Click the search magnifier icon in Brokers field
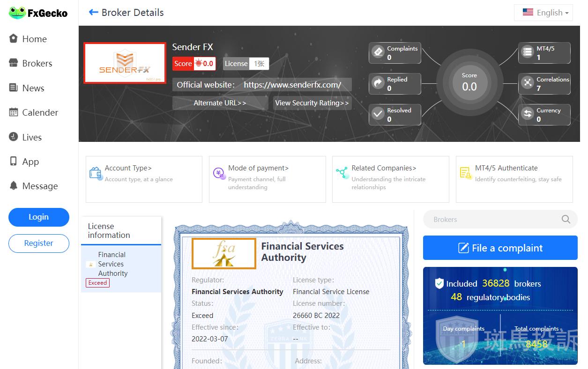The image size is (588, 369). pos(566,219)
